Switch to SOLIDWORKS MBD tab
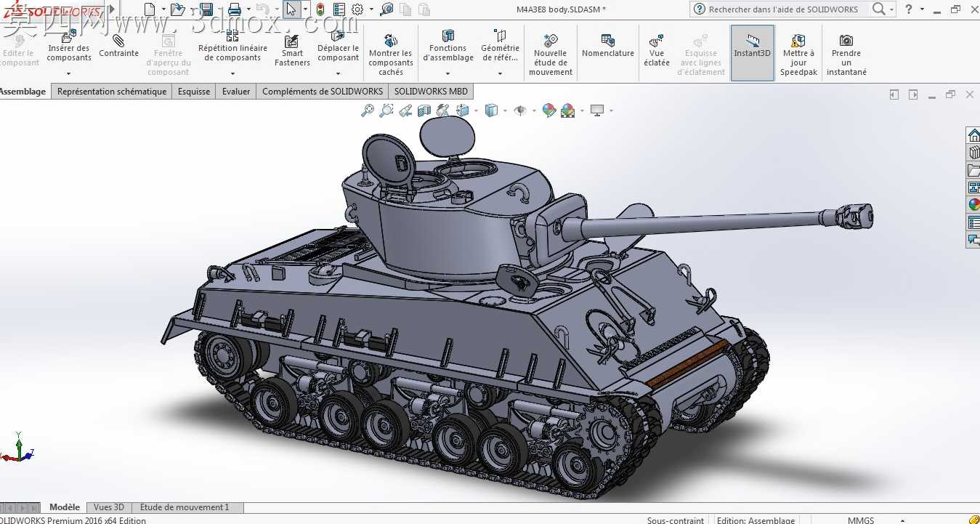The width and height of the screenshot is (980, 524). pyautogui.click(x=431, y=92)
